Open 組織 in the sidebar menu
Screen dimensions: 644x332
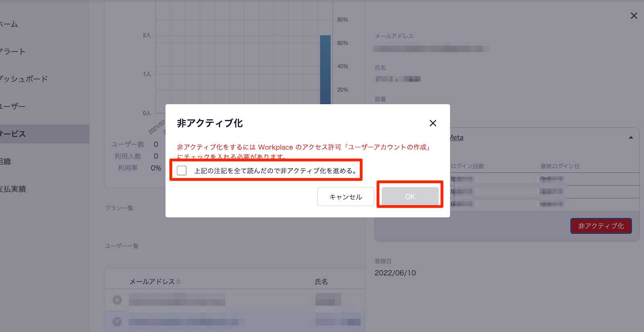click(x=6, y=162)
